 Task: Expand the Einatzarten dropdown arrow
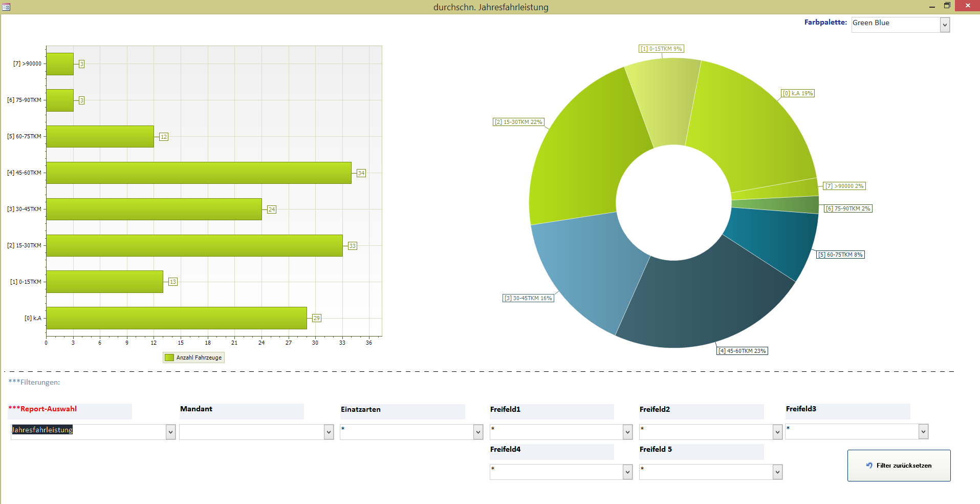coord(478,432)
